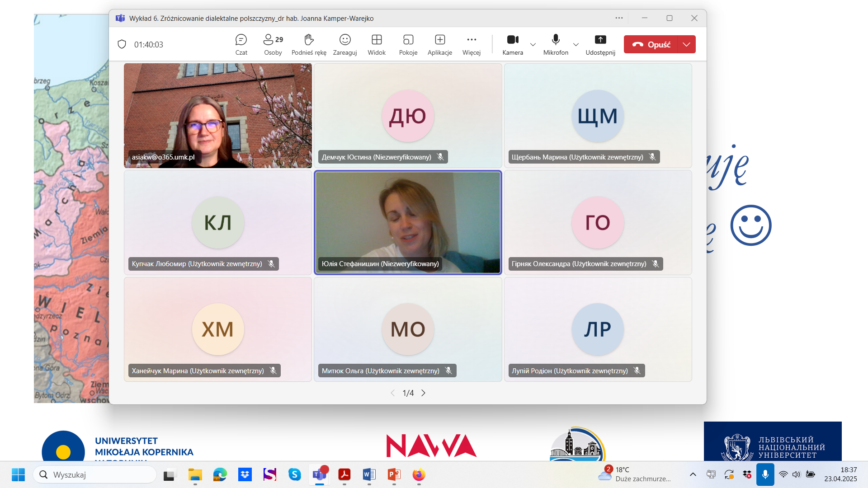Screen dimensions: 868x488
Task: Toggle the Mikrofon mute state
Action: 556,44
